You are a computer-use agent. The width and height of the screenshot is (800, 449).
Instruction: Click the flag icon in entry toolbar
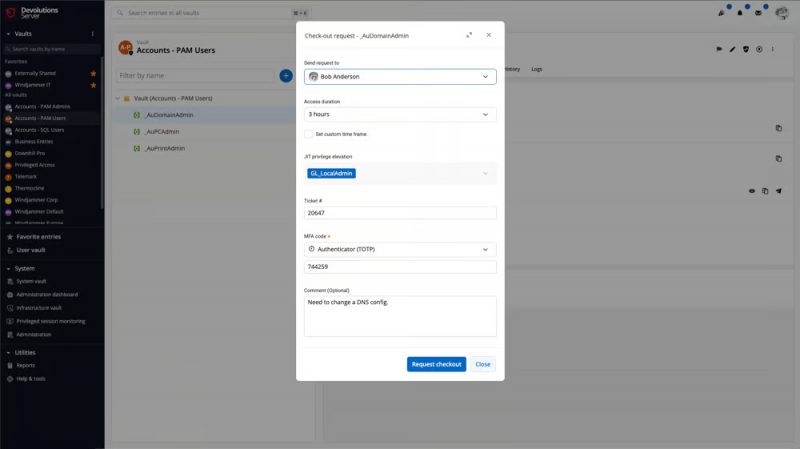pos(719,49)
